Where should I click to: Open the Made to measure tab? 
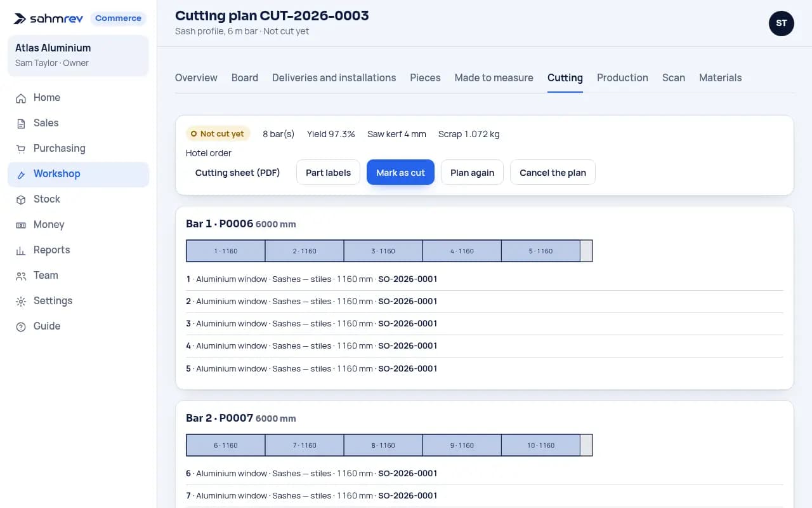[494, 77]
